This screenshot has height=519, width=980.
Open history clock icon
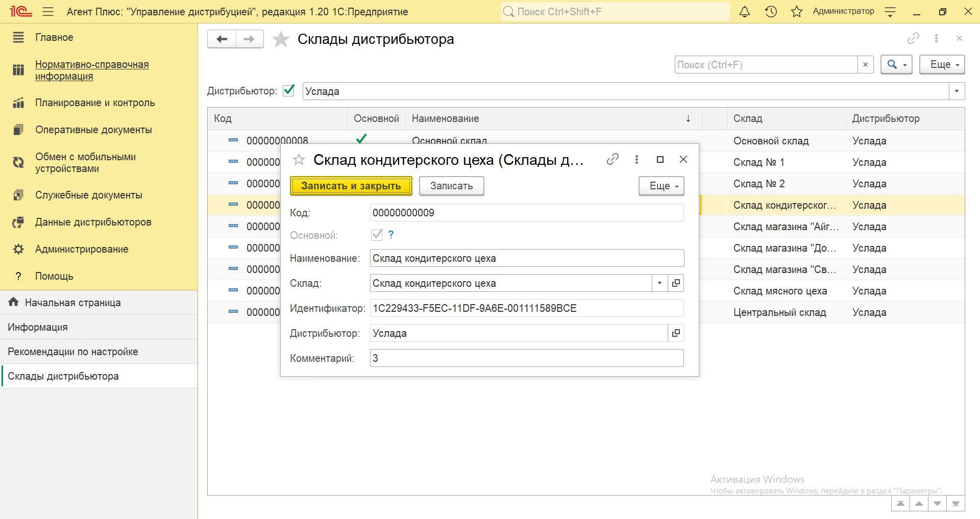[x=771, y=11]
